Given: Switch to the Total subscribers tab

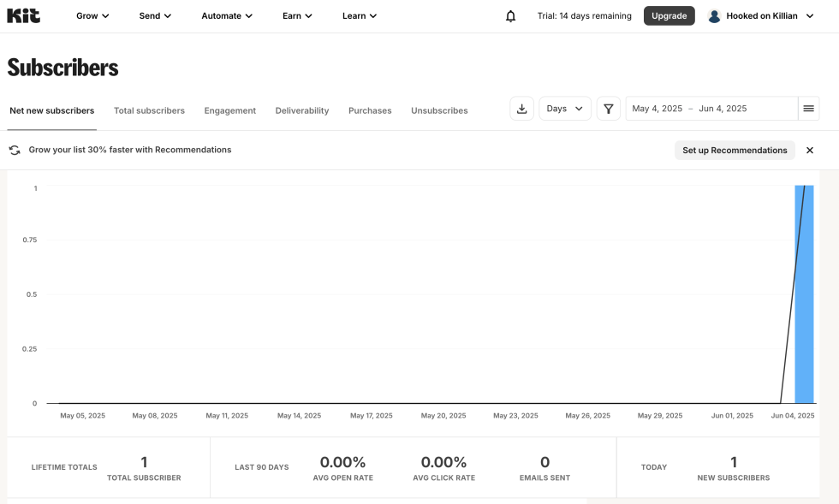Looking at the screenshot, I should [x=149, y=110].
